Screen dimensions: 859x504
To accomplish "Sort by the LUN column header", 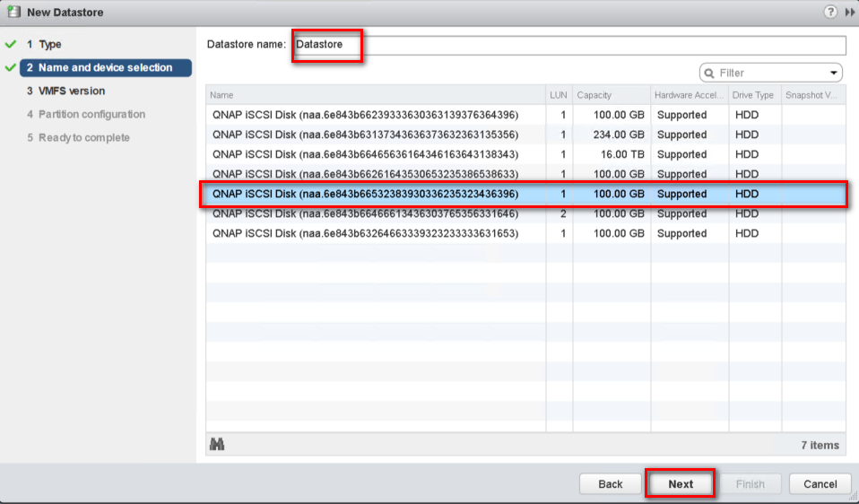I will tap(560, 95).
